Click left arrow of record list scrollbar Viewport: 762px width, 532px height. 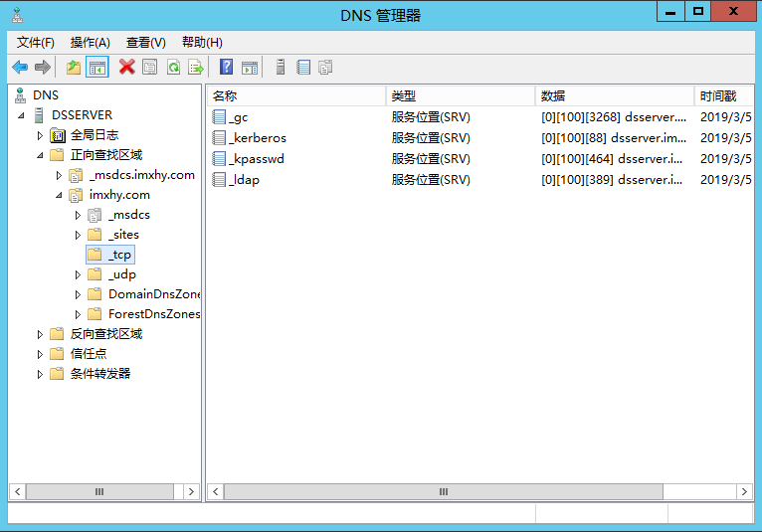pyautogui.click(x=215, y=491)
